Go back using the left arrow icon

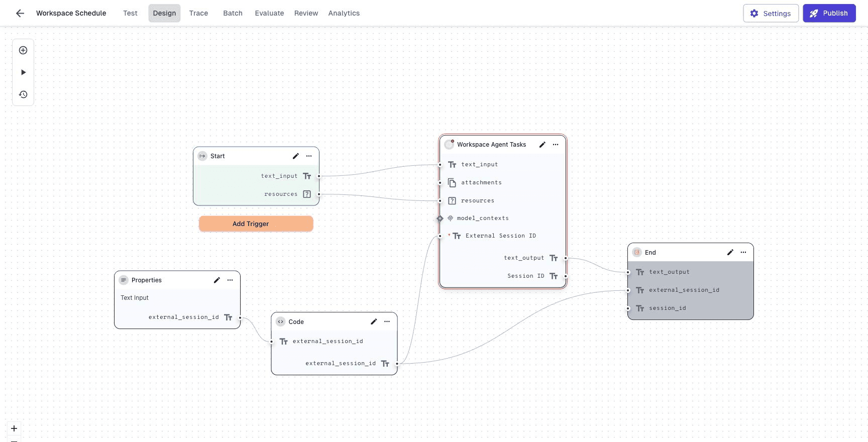click(x=20, y=13)
